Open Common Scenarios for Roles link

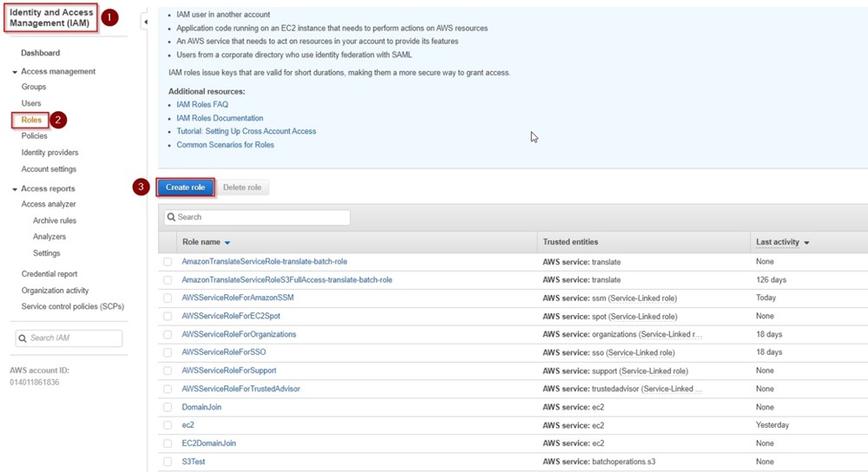226,145
